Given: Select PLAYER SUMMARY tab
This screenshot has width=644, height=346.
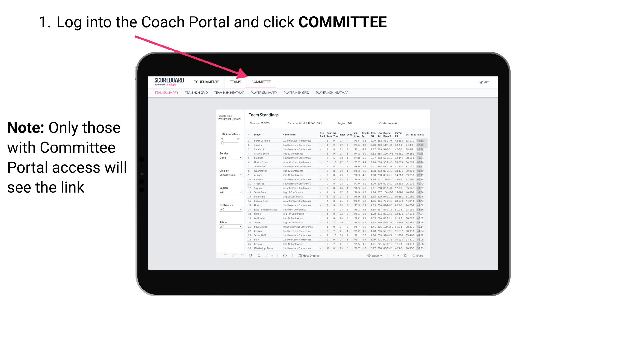Looking at the screenshot, I should [263, 93].
